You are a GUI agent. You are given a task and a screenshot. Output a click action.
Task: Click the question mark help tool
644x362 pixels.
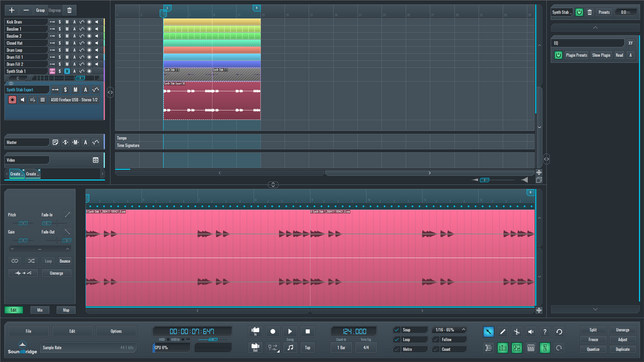point(545,332)
